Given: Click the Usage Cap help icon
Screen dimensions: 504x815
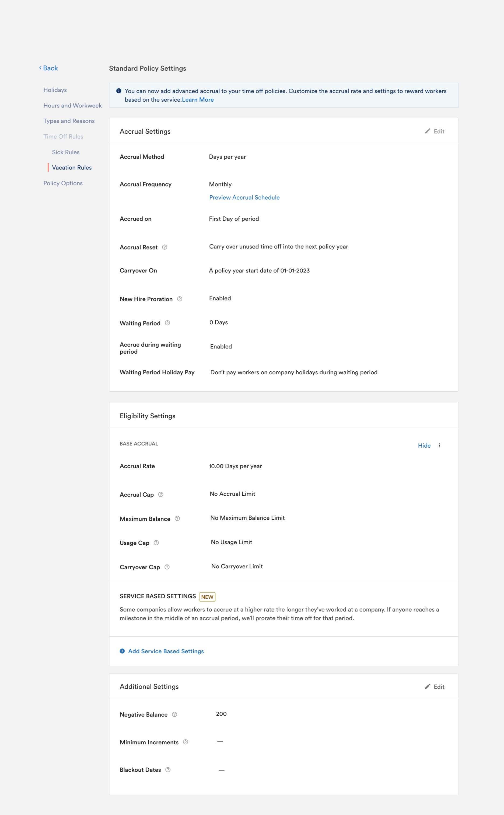Looking at the screenshot, I should tap(156, 543).
